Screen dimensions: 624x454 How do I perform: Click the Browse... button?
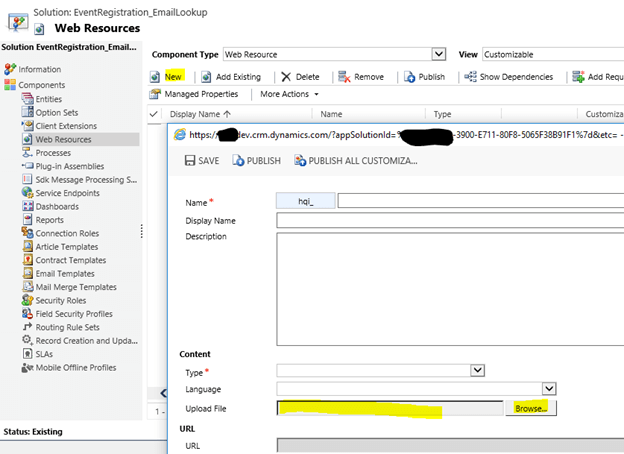click(531, 408)
